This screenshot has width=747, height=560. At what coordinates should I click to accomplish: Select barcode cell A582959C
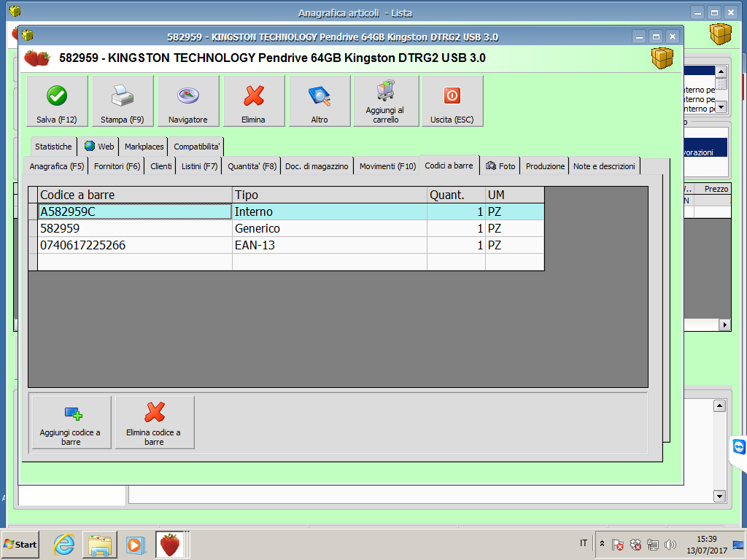pyautogui.click(x=135, y=211)
